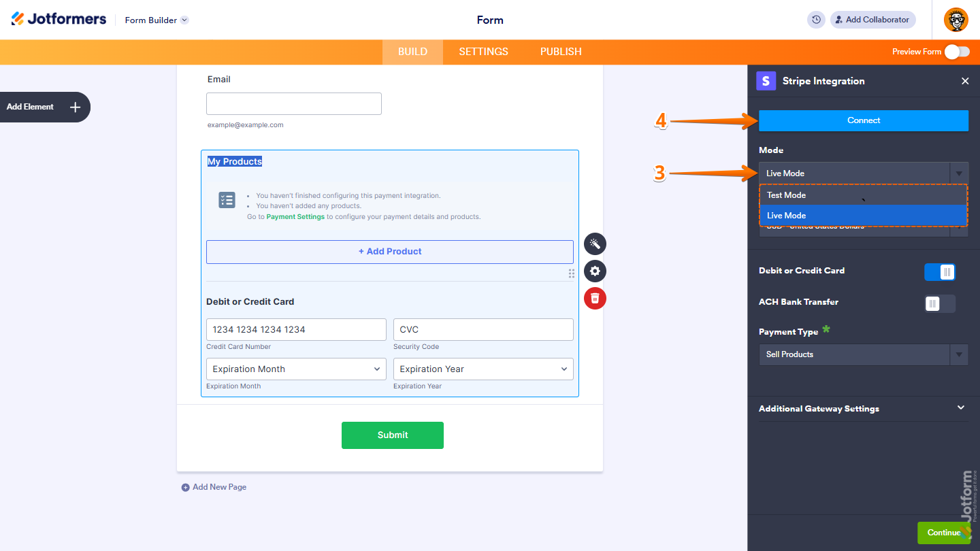Click the Continue button

pyautogui.click(x=943, y=533)
